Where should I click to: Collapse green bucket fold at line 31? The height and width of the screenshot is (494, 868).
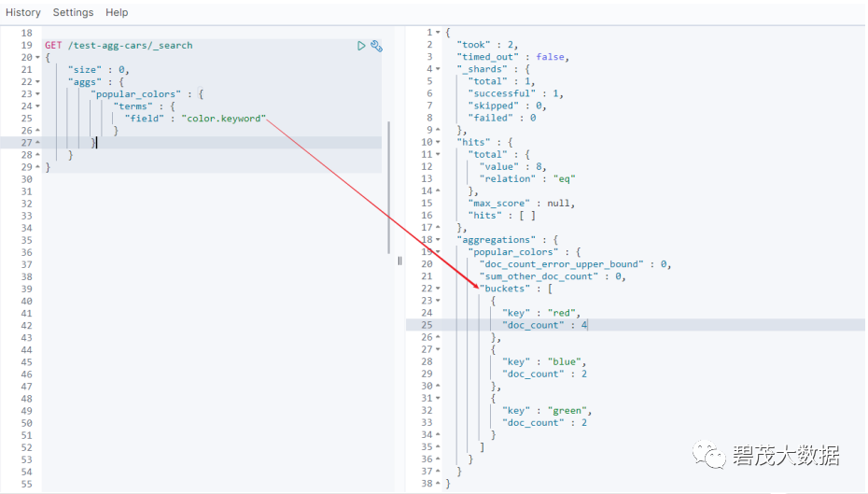(x=438, y=398)
